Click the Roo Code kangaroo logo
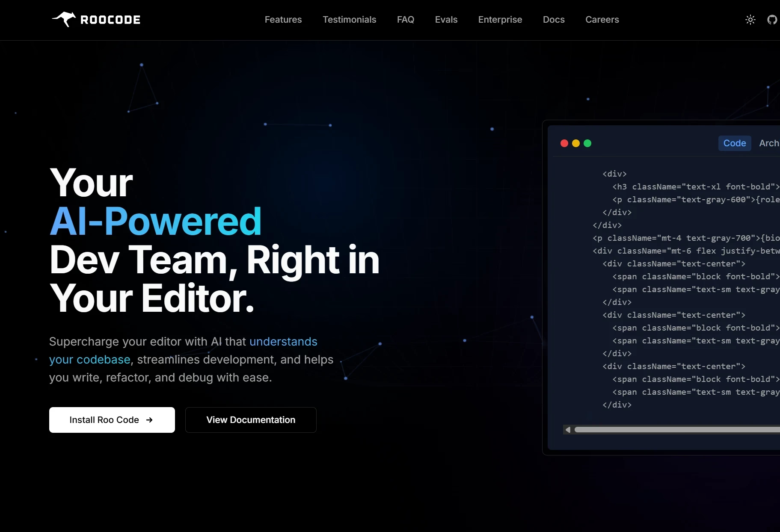 tap(64, 19)
